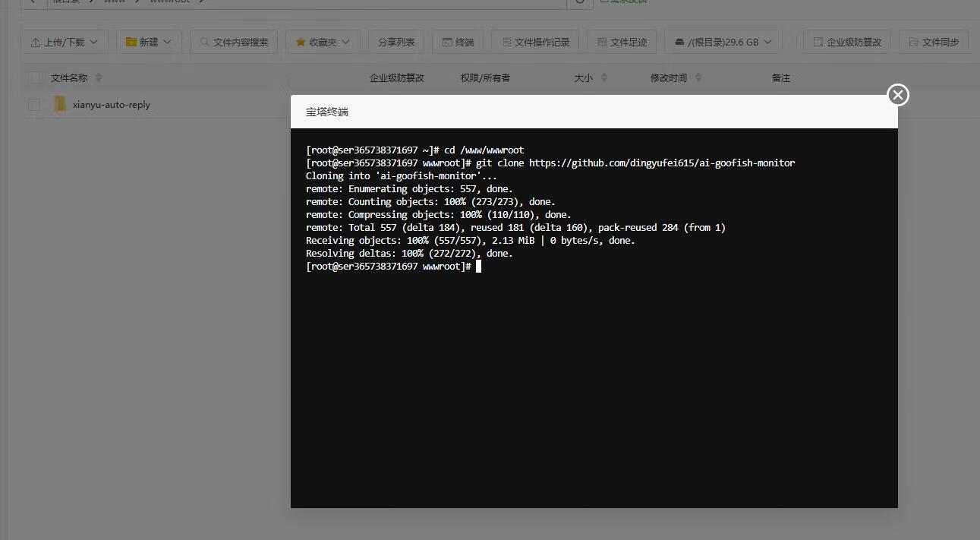This screenshot has width=980, height=540.
Task: Click the 'Cloning into' terminal line
Action: point(402,175)
